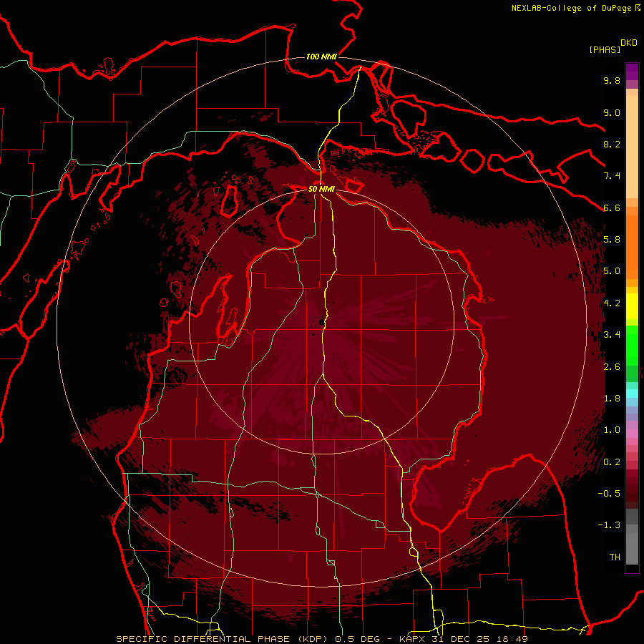Screen dimensions: 644x644
Task: Click the -0.5 legend value
Action: tap(609, 494)
